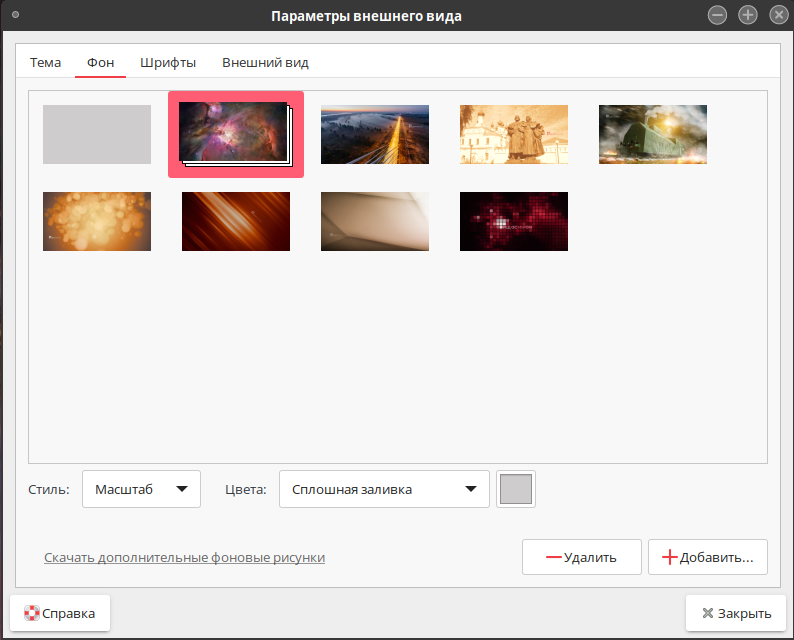Switch to the Тема tab
The height and width of the screenshot is (640, 794).
(x=45, y=62)
